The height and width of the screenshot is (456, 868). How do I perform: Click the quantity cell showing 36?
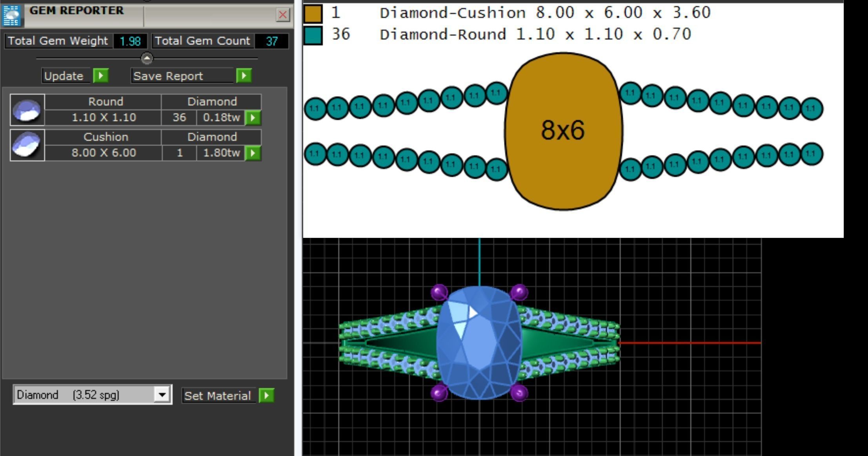[x=179, y=117]
